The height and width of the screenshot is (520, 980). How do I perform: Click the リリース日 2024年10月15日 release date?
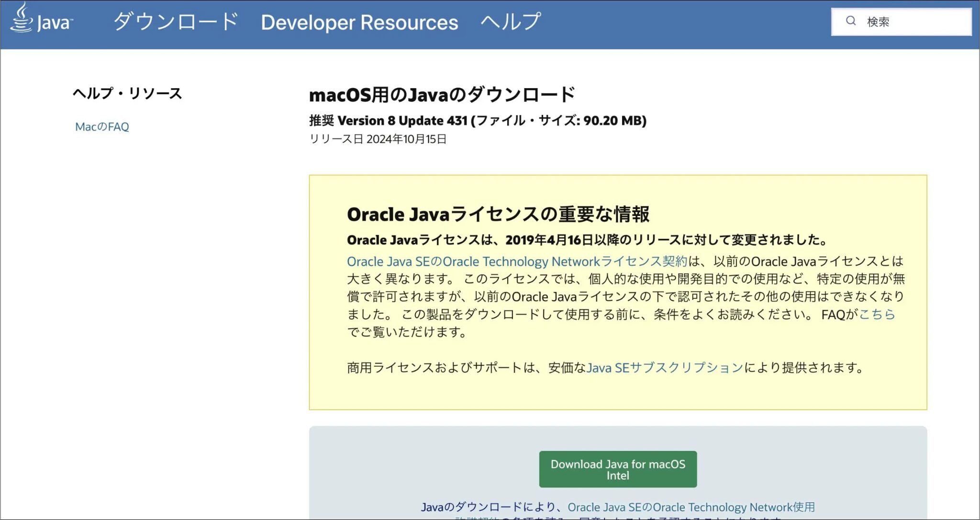378,139
